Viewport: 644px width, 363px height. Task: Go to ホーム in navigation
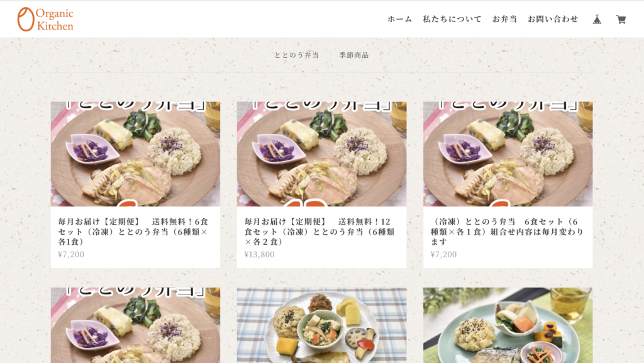(399, 19)
